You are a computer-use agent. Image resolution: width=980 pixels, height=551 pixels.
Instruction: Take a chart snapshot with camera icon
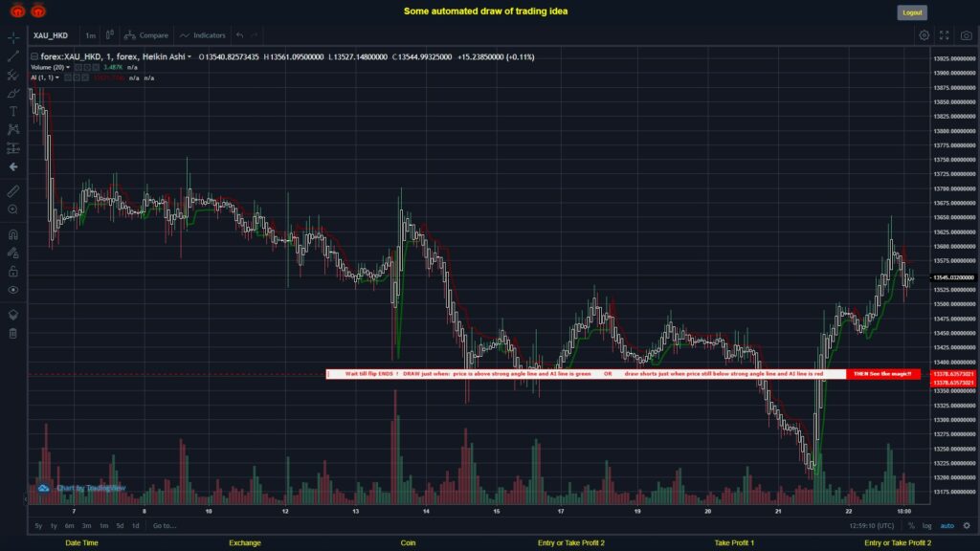pos(967,35)
